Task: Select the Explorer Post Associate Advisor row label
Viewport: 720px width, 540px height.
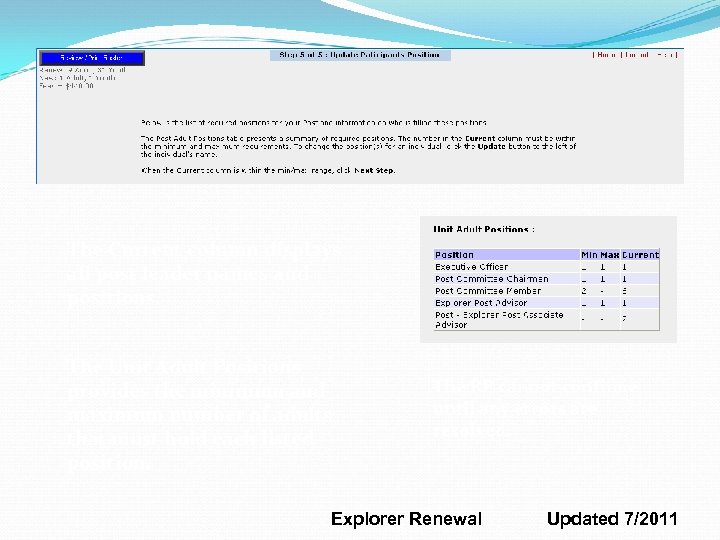Action: tap(499, 320)
